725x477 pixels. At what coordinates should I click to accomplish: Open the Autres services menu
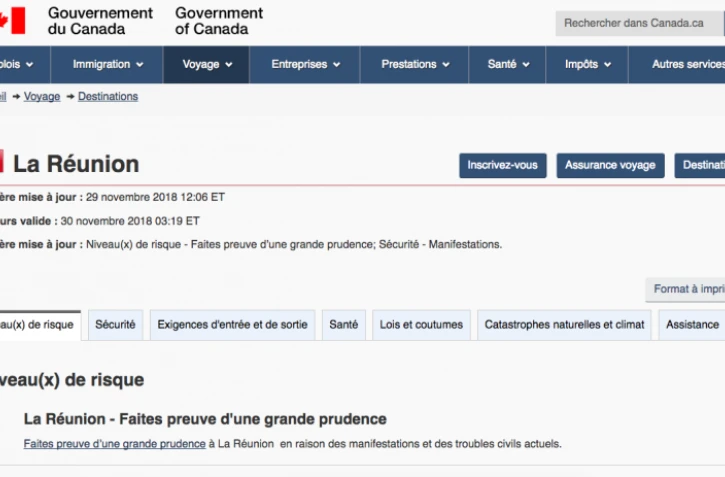(x=677, y=64)
